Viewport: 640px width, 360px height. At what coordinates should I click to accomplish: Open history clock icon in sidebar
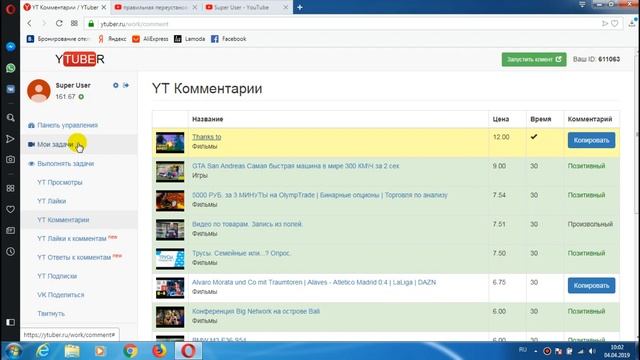coord(11,251)
